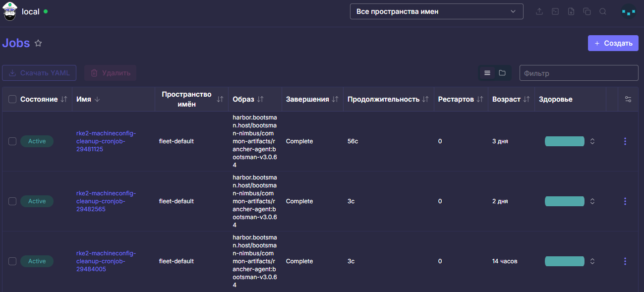The image size is (644, 292).
Task: Favorite the Jobs page with star icon
Action: 38,43
